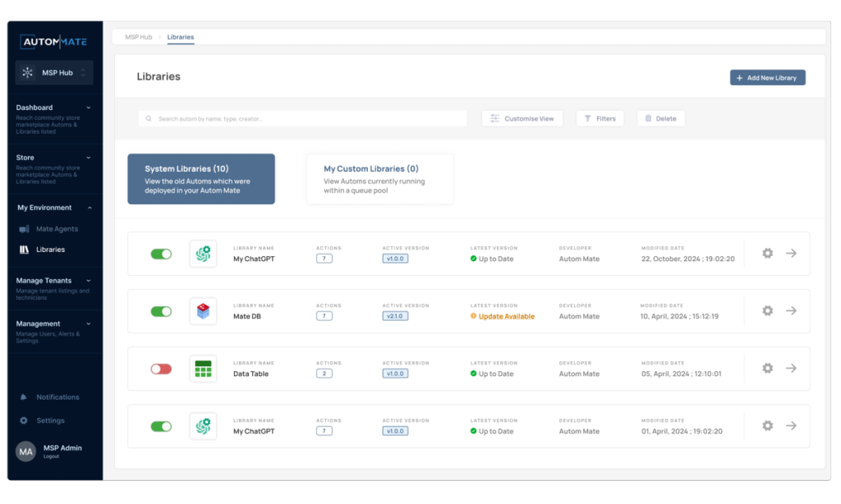Click the Data Table library icon

(x=203, y=369)
